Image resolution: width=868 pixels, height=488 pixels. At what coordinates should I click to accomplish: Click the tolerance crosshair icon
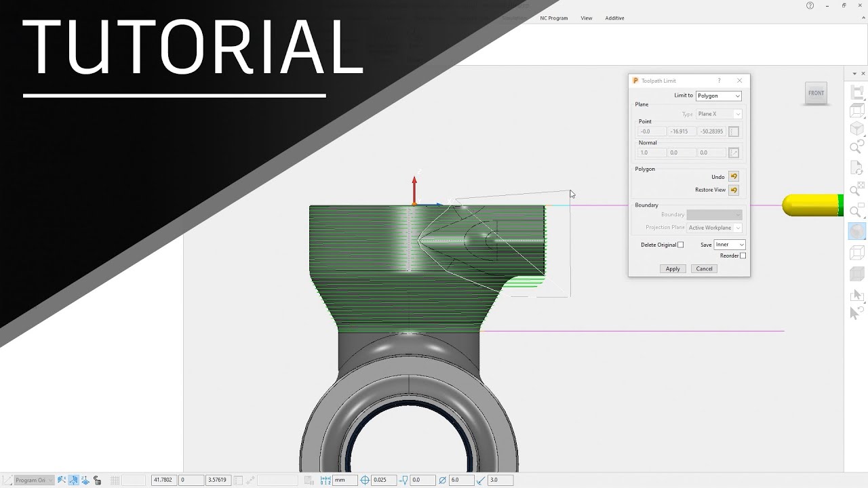[365, 480]
